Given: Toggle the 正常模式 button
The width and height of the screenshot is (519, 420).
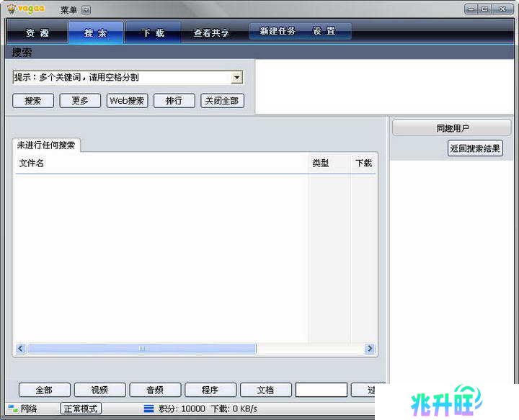Looking at the screenshot, I should [x=81, y=408].
